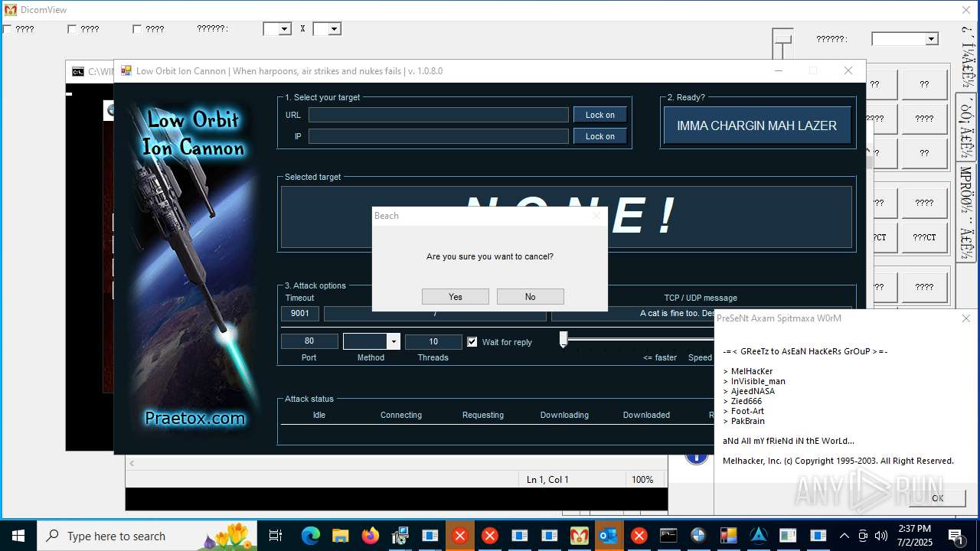
Task: Click LOIC window title bar icon
Action: coord(126,71)
